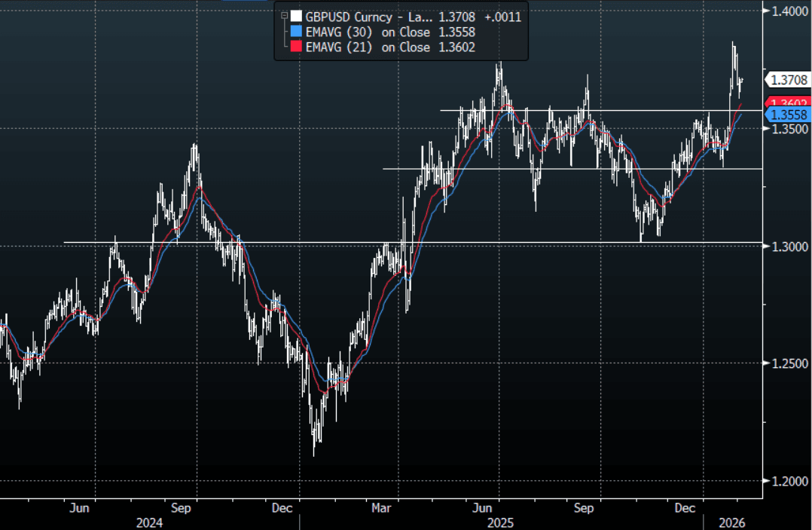Click the white 1.3708 last price tag

(x=789, y=79)
